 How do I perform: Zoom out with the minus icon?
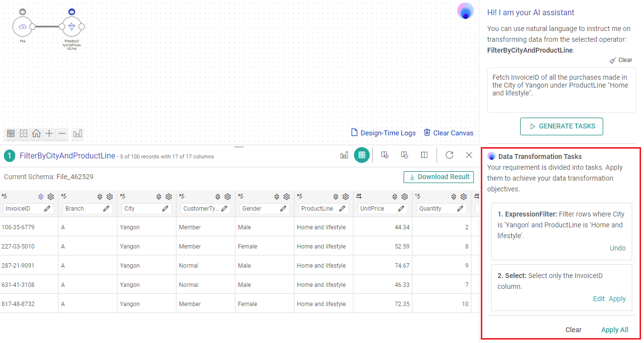click(62, 133)
